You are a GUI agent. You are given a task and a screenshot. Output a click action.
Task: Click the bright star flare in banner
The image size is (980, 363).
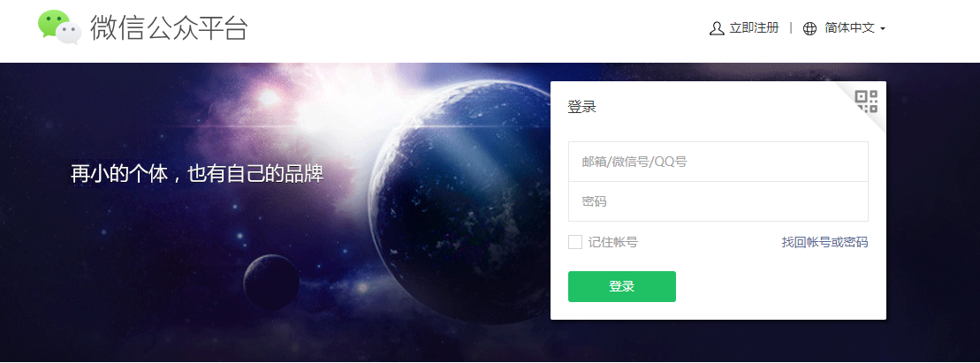coord(270,97)
